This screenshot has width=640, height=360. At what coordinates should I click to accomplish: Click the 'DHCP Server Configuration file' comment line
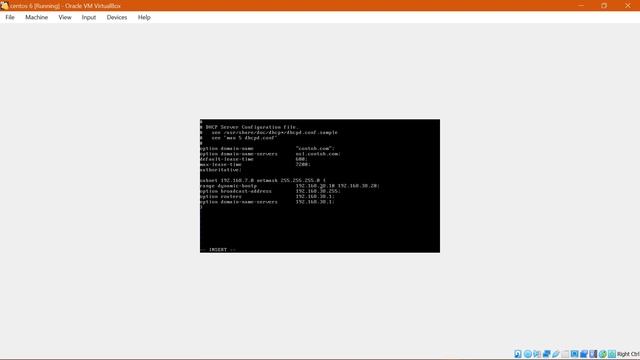[249, 127]
